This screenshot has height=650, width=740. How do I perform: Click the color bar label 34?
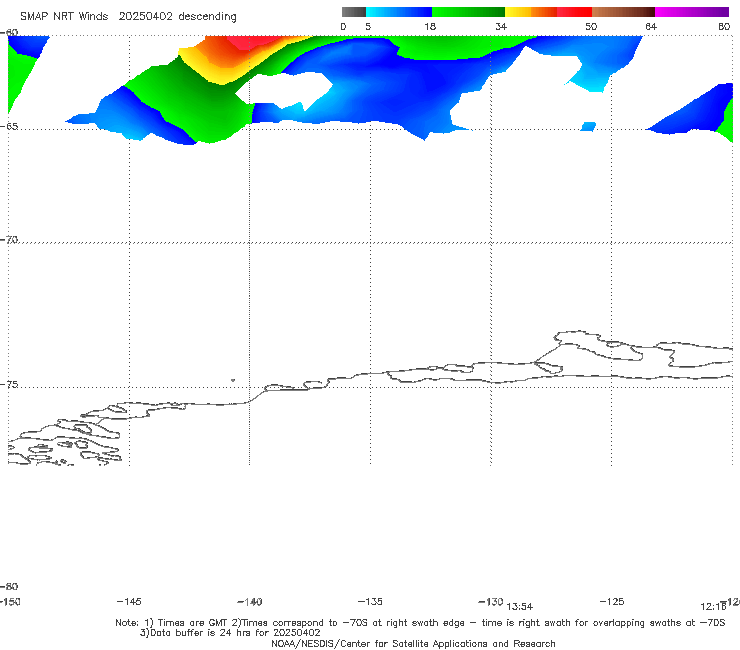501,26
